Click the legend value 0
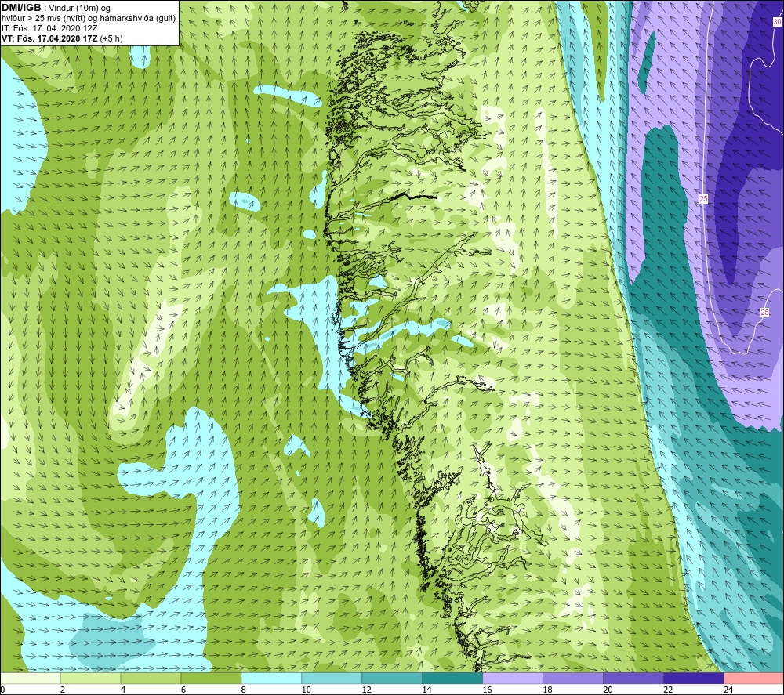The image size is (784, 695). (2, 690)
